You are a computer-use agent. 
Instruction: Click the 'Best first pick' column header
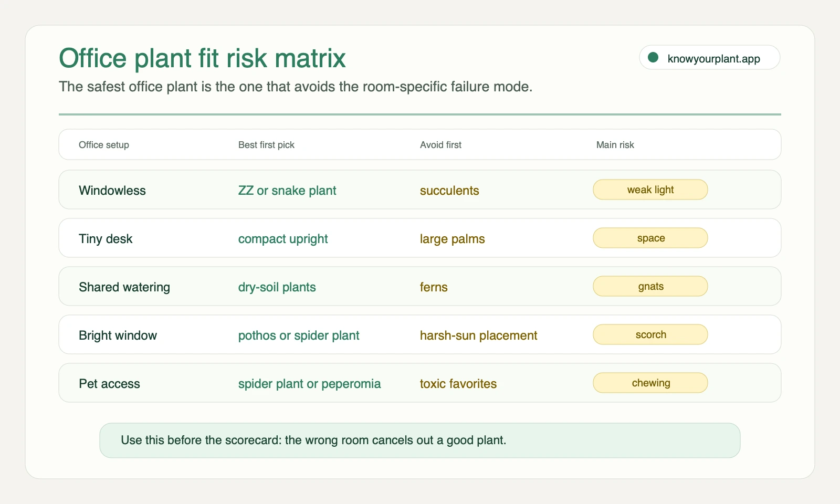pyautogui.click(x=266, y=145)
